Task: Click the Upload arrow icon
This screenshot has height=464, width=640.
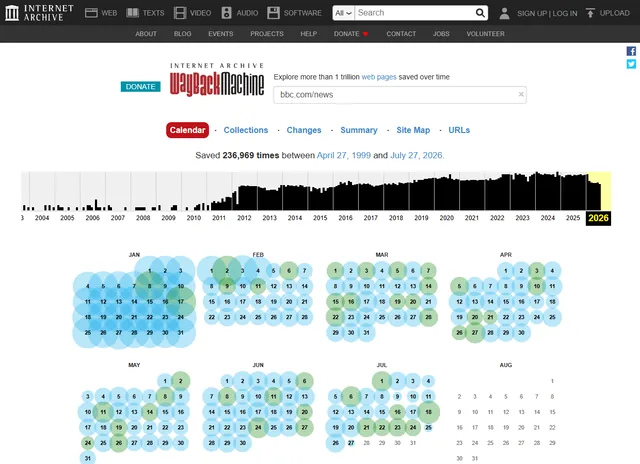Action: point(590,13)
